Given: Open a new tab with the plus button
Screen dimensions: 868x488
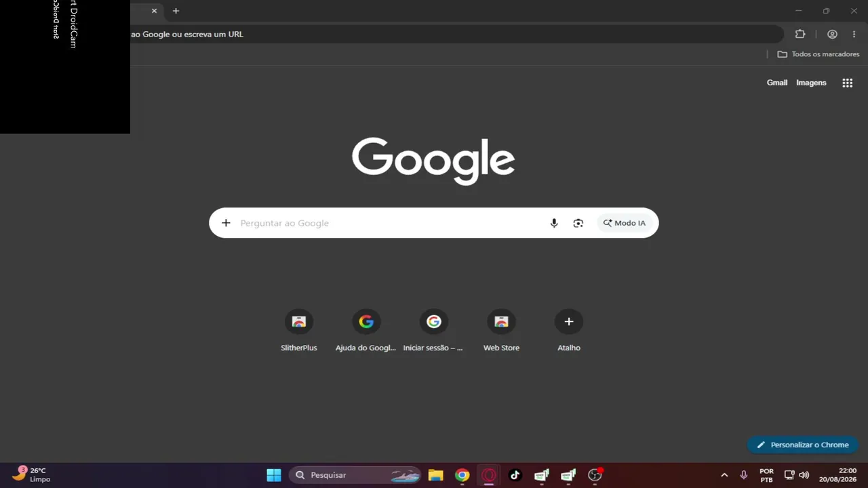Looking at the screenshot, I should [176, 11].
